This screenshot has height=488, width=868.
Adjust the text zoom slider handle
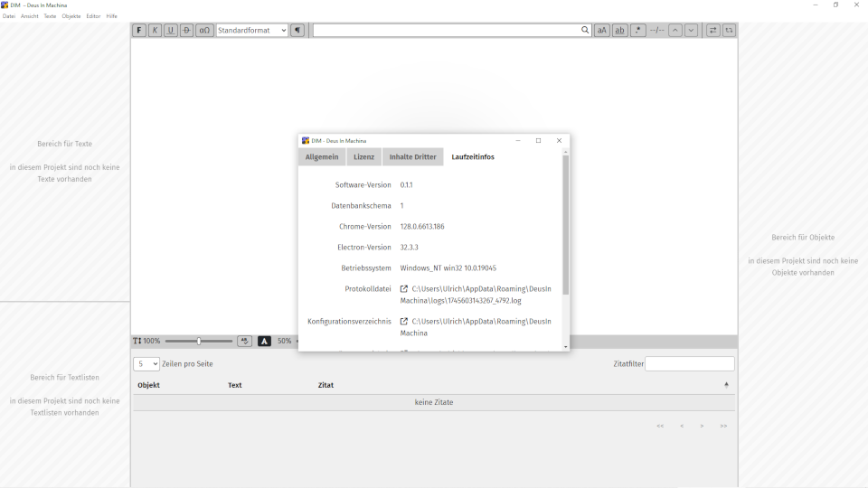pyautogui.click(x=199, y=341)
